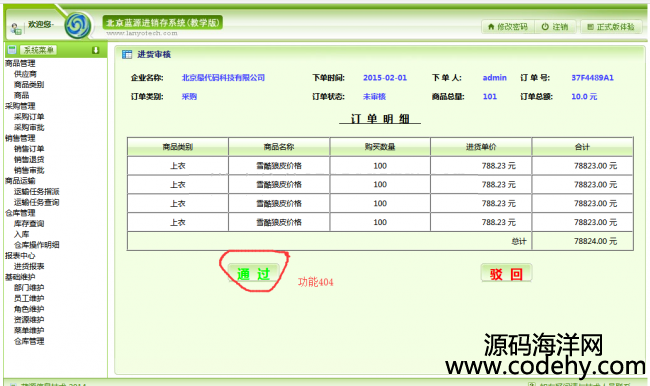Open 角色维护 in sidebar
650x386 pixels.
(29, 309)
